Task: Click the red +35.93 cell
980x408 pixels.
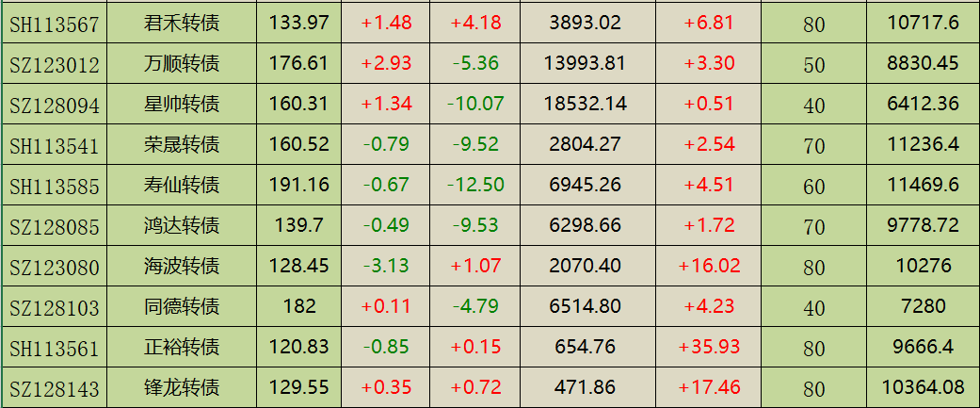Action: [710, 347]
